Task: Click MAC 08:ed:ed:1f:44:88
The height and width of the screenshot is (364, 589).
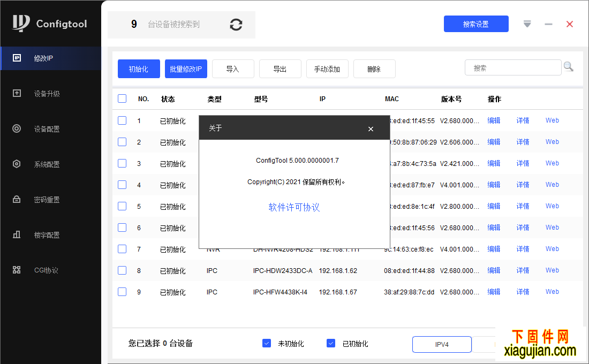Action: point(409,270)
